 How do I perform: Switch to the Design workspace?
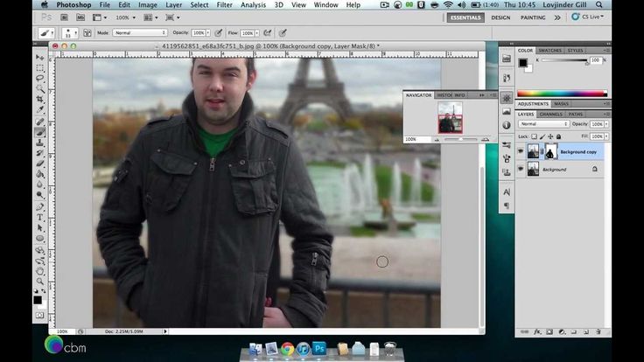(500, 17)
